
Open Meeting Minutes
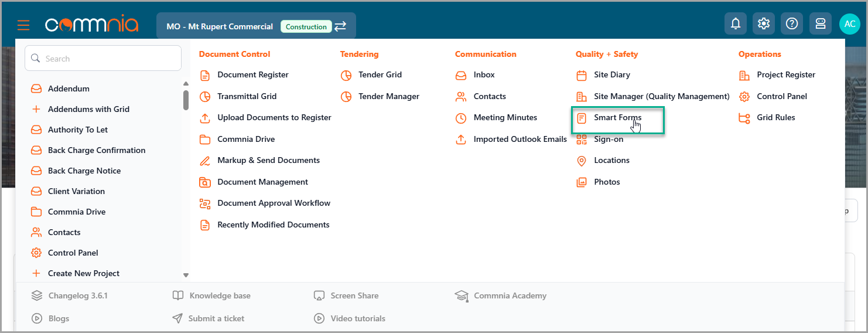505,118
